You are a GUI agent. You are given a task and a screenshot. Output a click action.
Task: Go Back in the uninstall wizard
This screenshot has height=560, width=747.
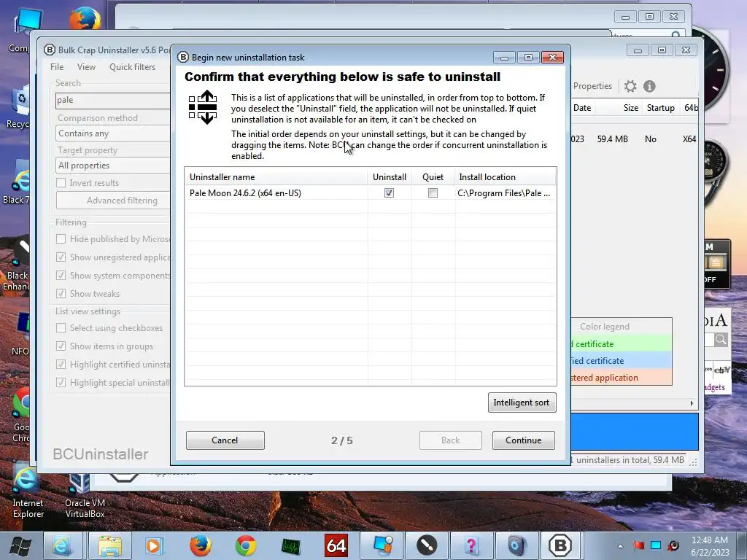[450, 440]
